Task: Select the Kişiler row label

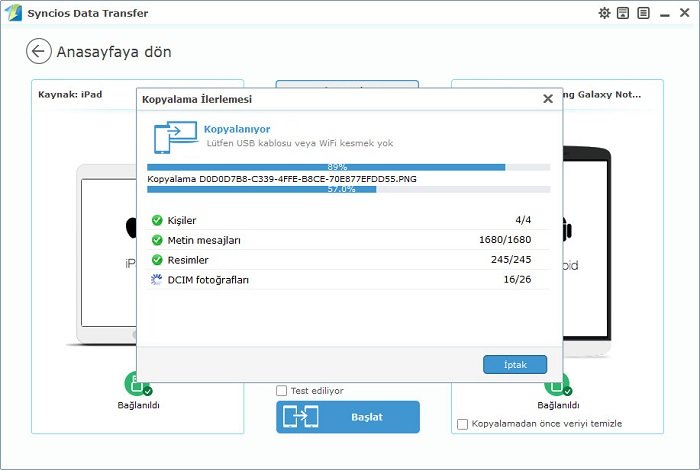Action: pyautogui.click(x=182, y=220)
